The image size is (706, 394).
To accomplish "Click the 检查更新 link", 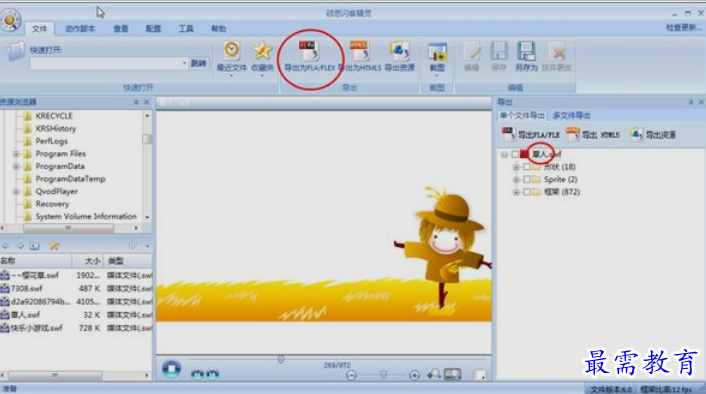I will (683, 28).
